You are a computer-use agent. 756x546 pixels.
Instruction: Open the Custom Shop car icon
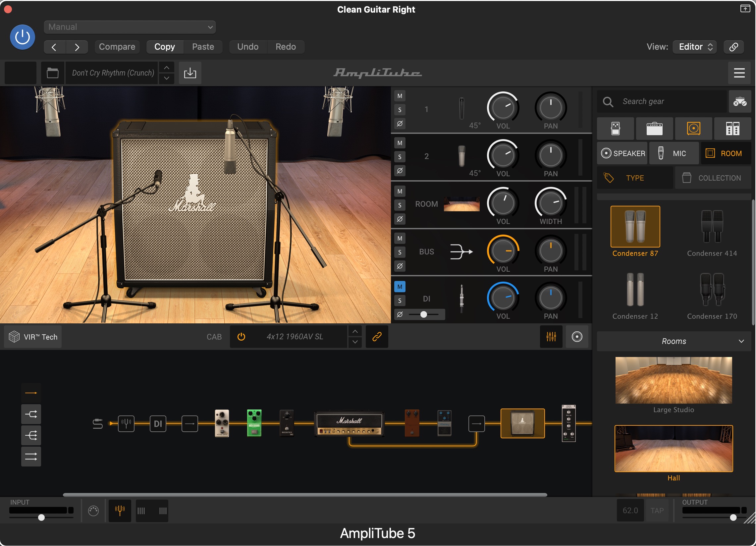point(740,101)
